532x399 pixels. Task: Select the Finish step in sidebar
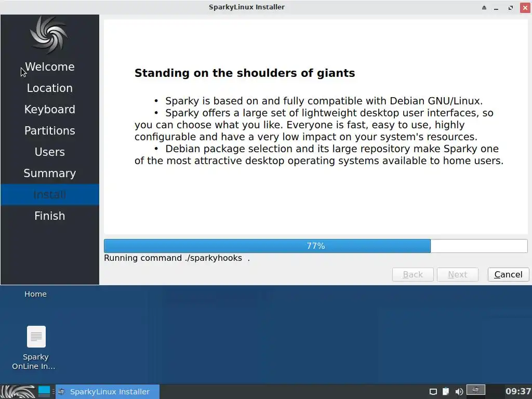point(49,216)
